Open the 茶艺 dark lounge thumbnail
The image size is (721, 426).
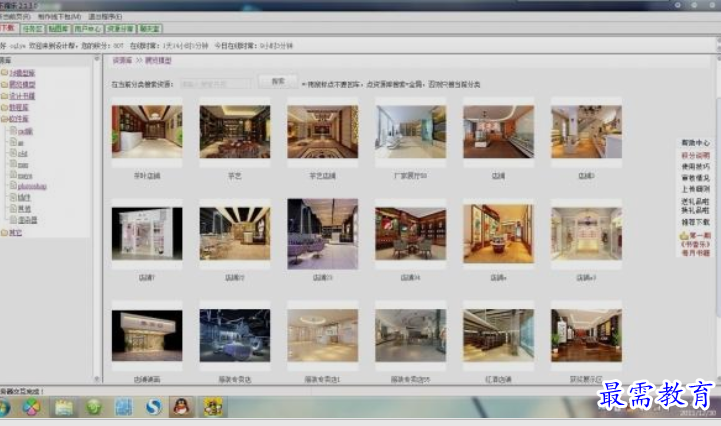(x=235, y=132)
